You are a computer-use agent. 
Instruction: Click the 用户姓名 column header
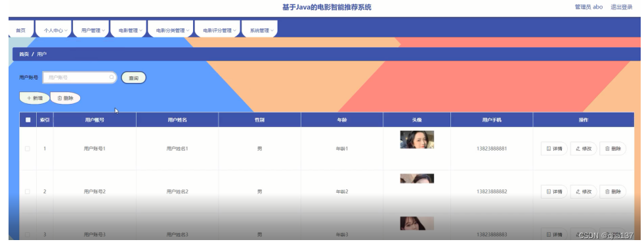pos(177,120)
